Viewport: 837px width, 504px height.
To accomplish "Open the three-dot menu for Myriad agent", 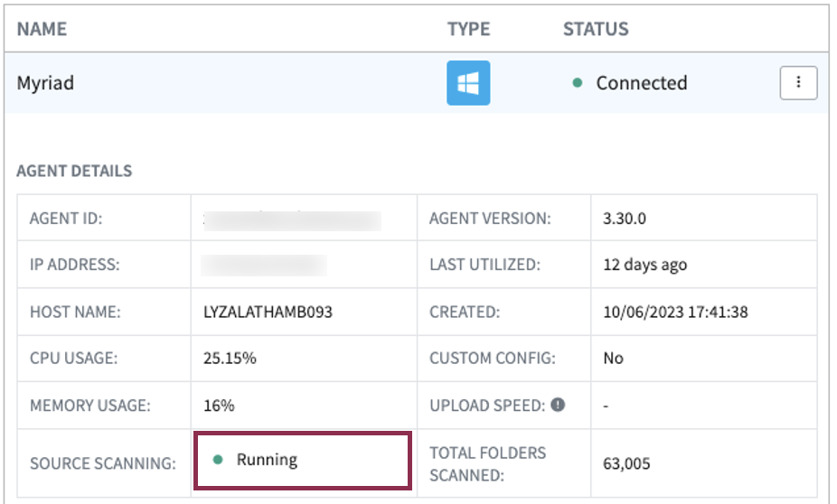I will (798, 83).
